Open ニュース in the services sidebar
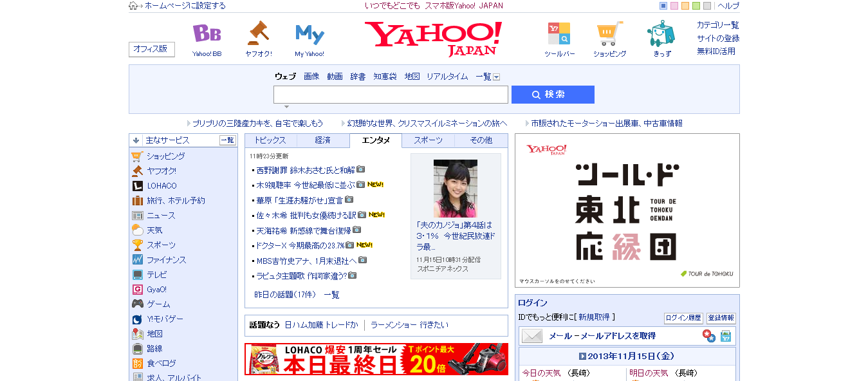 (161, 216)
